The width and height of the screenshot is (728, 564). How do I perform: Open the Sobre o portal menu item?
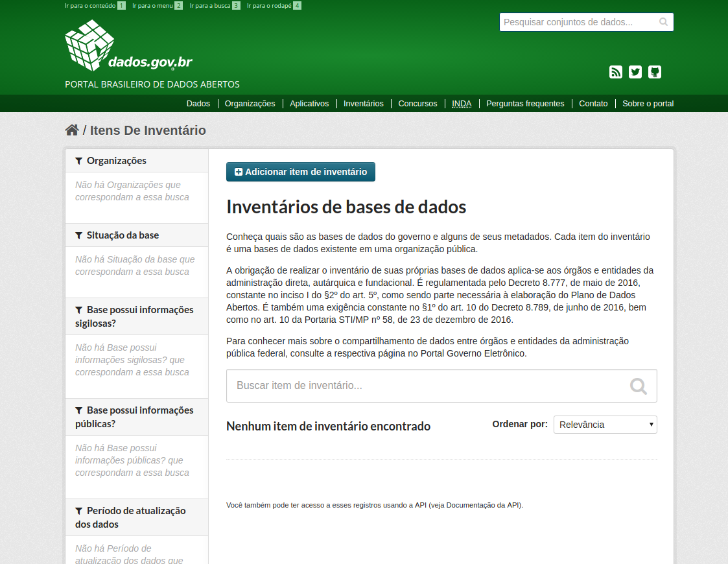tap(648, 104)
